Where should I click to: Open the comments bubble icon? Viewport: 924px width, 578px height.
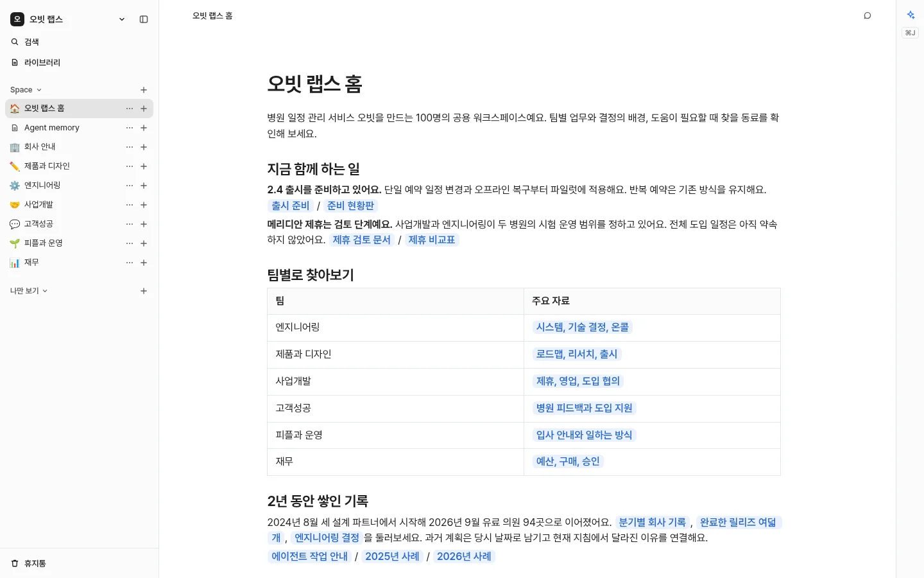pos(868,15)
